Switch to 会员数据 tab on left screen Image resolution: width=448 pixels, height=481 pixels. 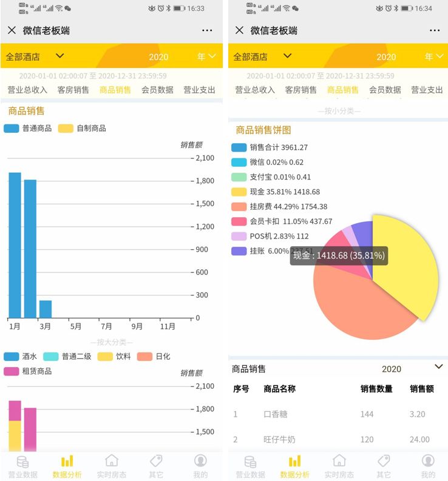coord(157,90)
